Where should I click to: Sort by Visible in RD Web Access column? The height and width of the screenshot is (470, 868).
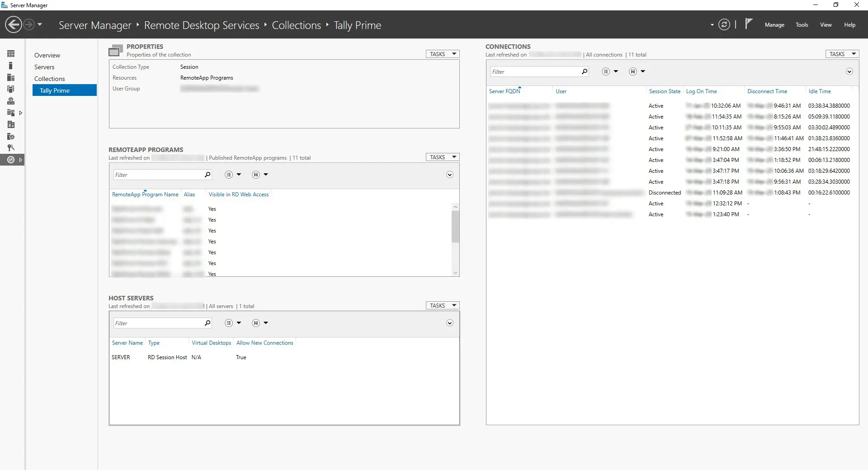(x=239, y=195)
